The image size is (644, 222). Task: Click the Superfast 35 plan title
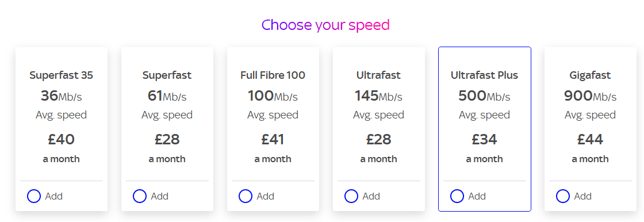coord(61,75)
